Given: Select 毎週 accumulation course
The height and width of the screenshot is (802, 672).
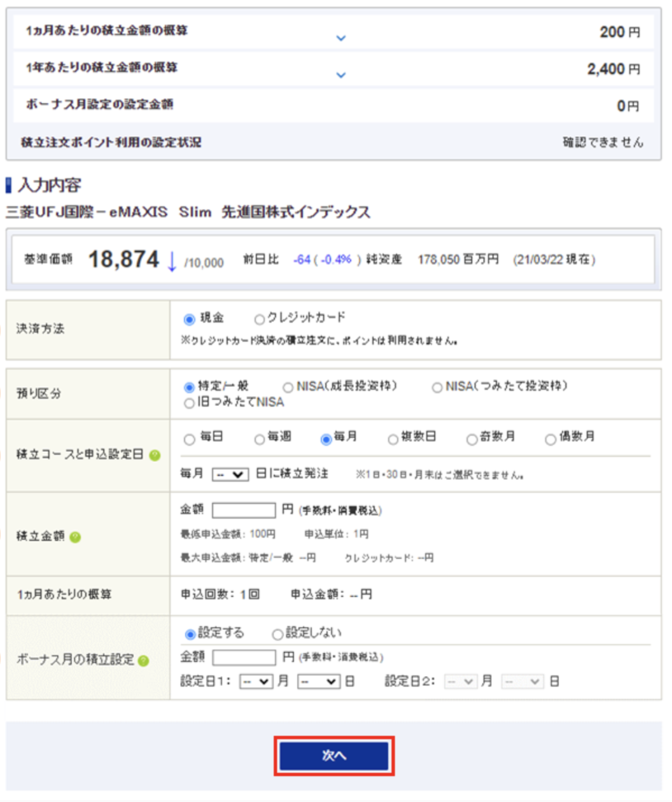Looking at the screenshot, I should point(259,439).
